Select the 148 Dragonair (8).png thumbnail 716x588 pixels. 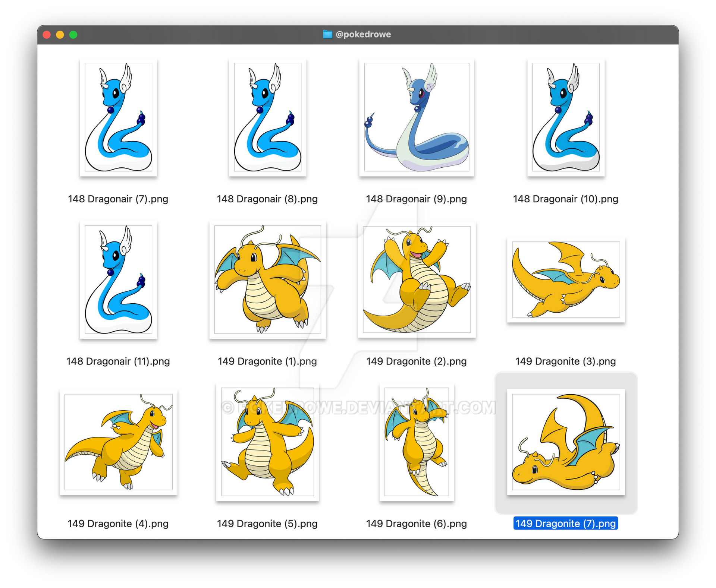[x=267, y=117]
